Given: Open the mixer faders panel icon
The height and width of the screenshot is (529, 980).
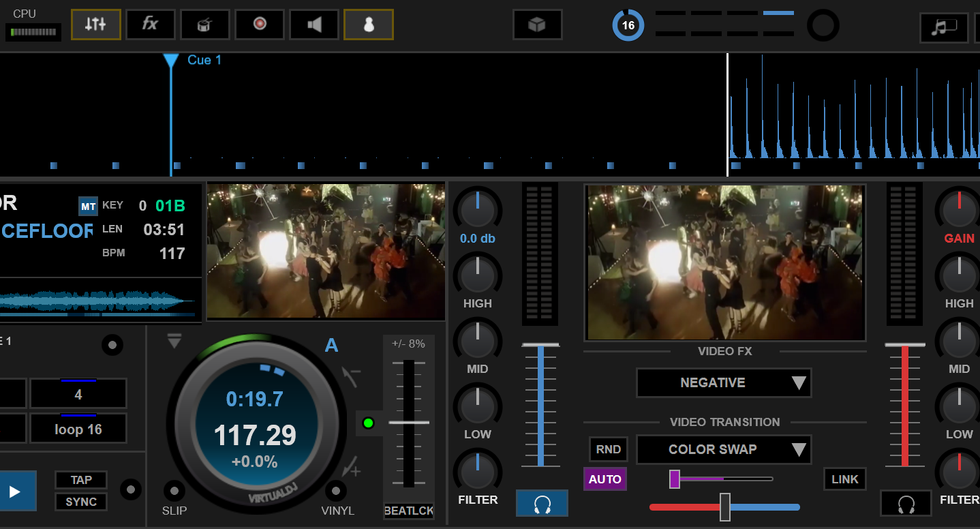Looking at the screenshot, I should point(96,25).
